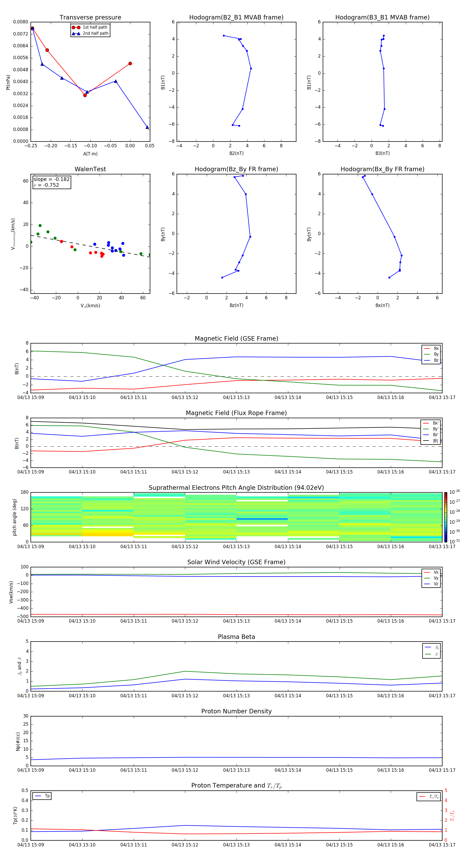
Task: Click the 'Bx(nT)' x-axis label
Action: 382,305
